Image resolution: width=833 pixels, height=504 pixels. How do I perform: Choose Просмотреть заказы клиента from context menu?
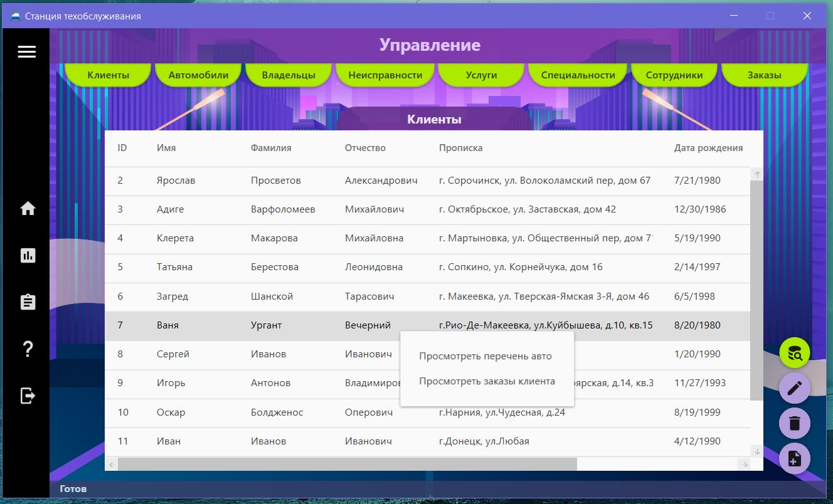(487, 381)
